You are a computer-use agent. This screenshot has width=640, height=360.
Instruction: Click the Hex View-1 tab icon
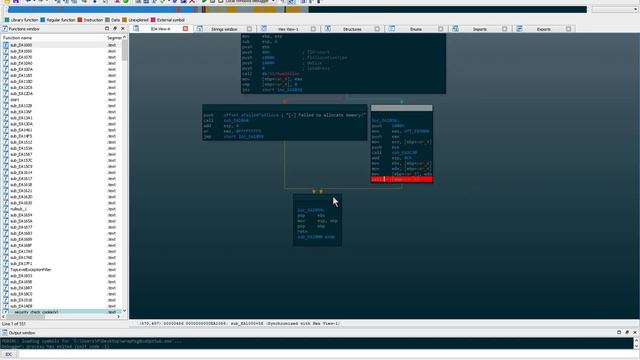[x=264, y=29]
